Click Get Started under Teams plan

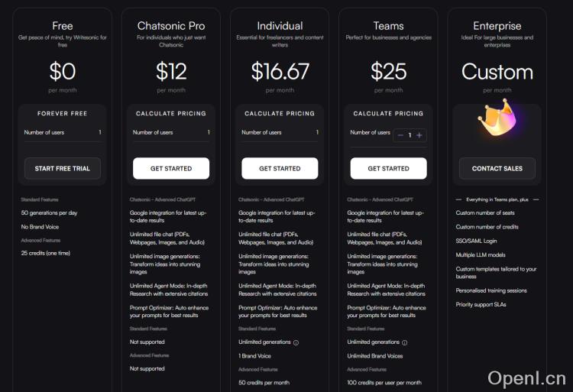tap(388, 168)
